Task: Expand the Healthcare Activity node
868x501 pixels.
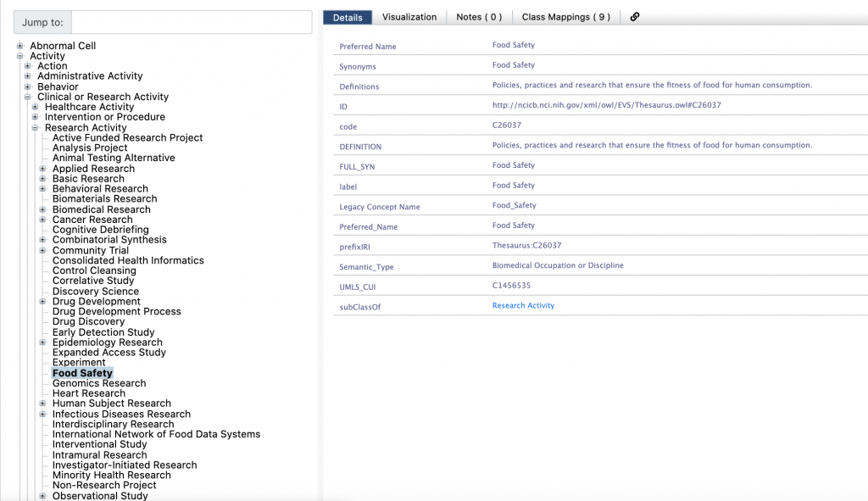Action: click(36, 107)
